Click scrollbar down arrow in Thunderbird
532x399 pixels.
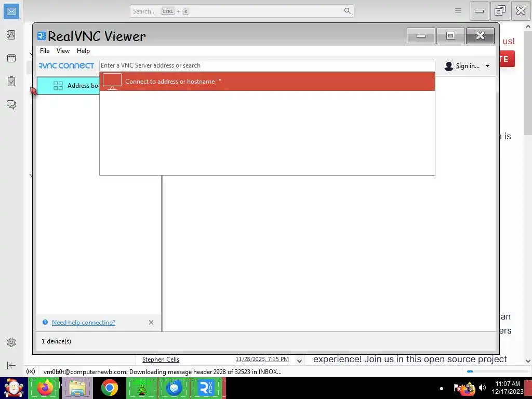click(x=528, y=361)
